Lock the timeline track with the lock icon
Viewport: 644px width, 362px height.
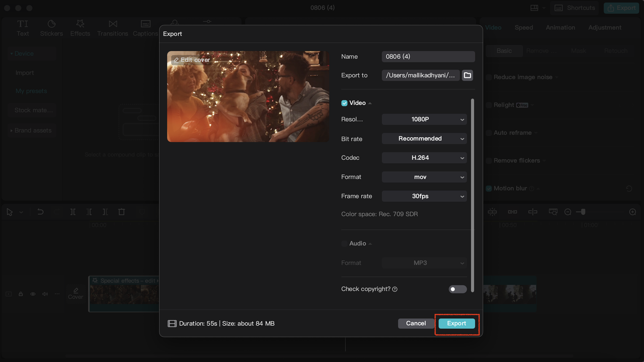(20, 294)
